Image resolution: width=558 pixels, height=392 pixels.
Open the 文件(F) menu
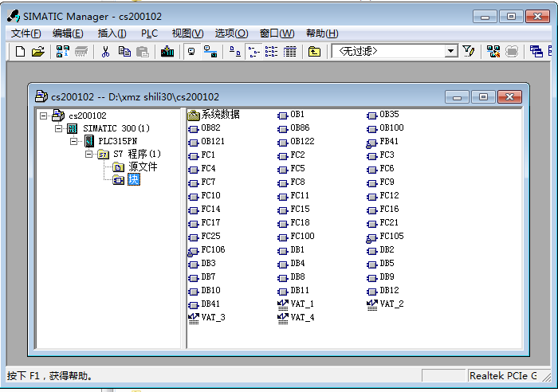(26, 33)
